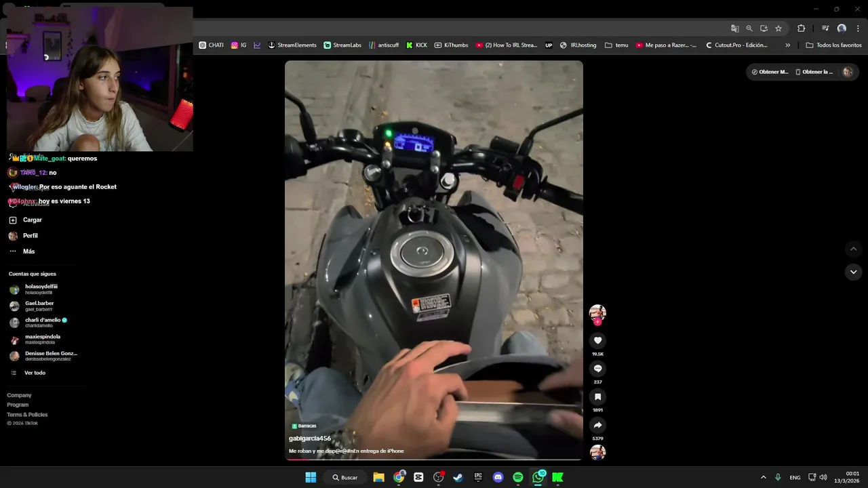This screenshot has height=488, width=868.
Task: Like the TikTok video with heart icon
Action: pos(597,340)
